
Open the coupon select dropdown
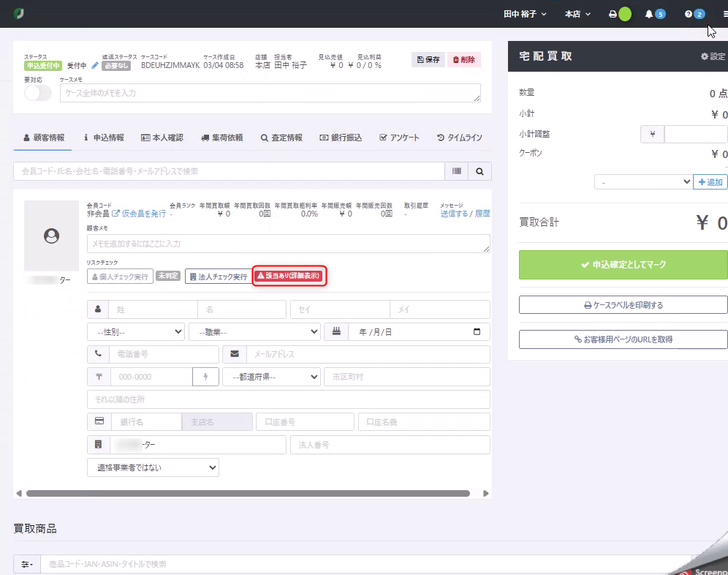click(x=643, y=181)
